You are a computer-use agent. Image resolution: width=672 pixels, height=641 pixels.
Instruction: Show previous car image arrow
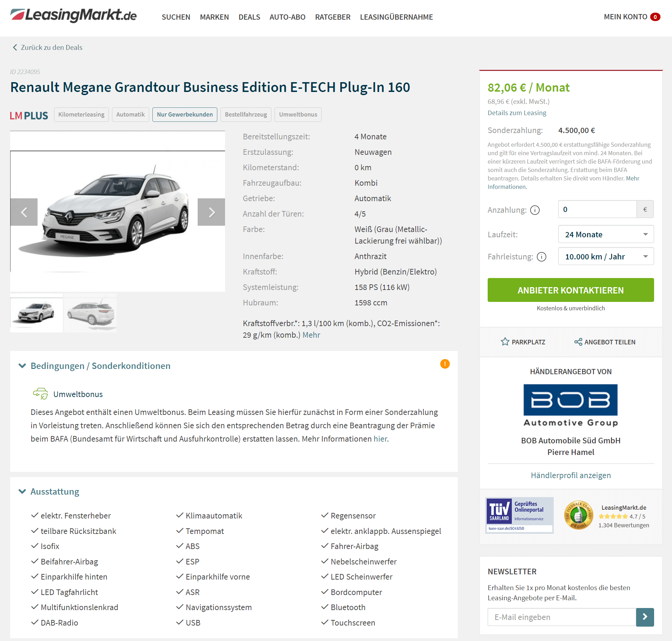pyautogui.click(x=24, y=212)
